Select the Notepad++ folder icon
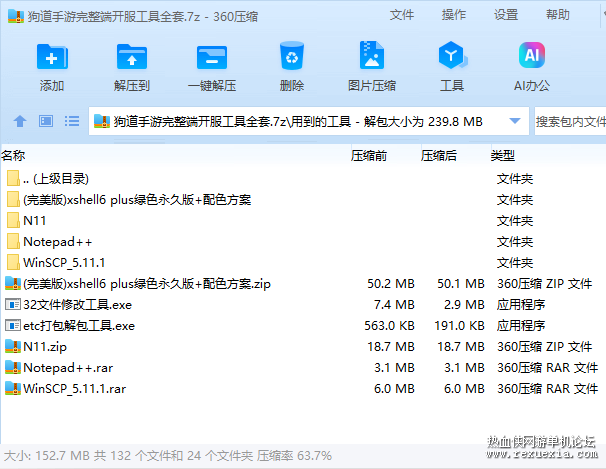 click(x=13, y=241)
